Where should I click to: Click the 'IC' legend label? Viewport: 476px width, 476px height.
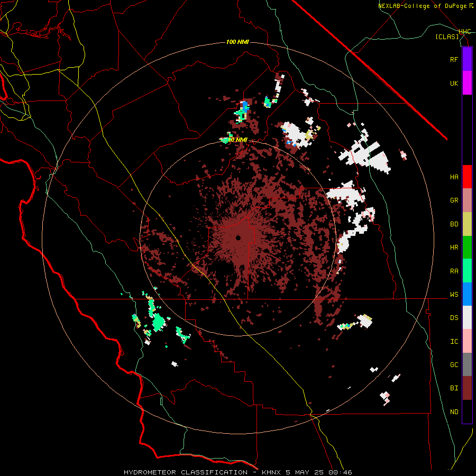pos(454,342)
